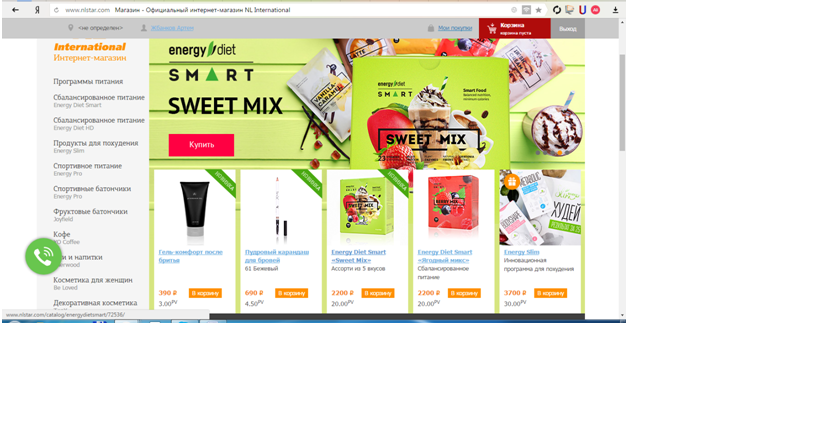This screenshot has width=819, height=430.
Task: Click the green phone callback button
Action: click(x=43, y=256)
